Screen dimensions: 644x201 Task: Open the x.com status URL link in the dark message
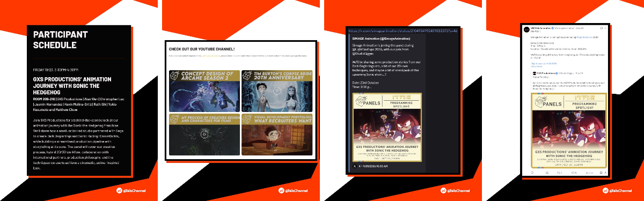pyautogui.click(x=402, y=31)
